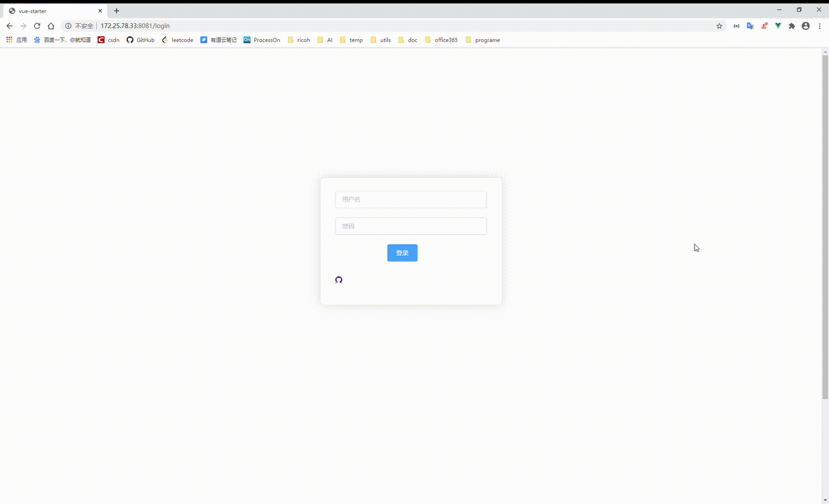Open the GitHub bookmark link

(x=140, y=40)
